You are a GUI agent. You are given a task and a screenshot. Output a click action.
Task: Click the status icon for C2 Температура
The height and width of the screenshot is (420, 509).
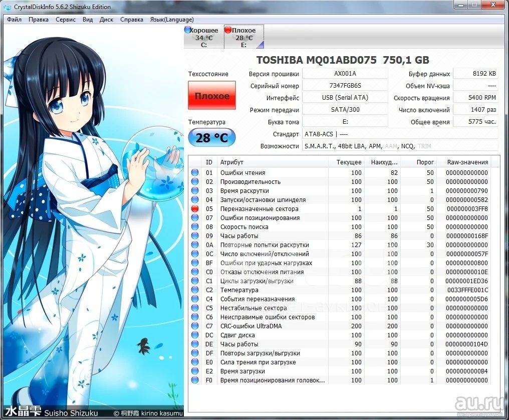(195, 290)
